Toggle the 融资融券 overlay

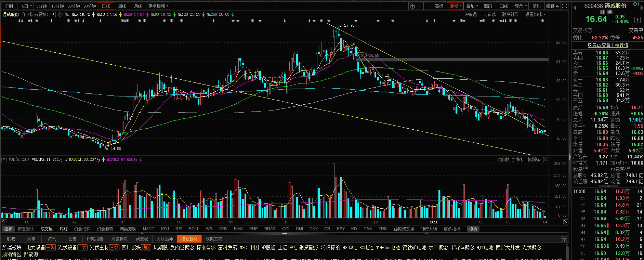coord(510,14)
